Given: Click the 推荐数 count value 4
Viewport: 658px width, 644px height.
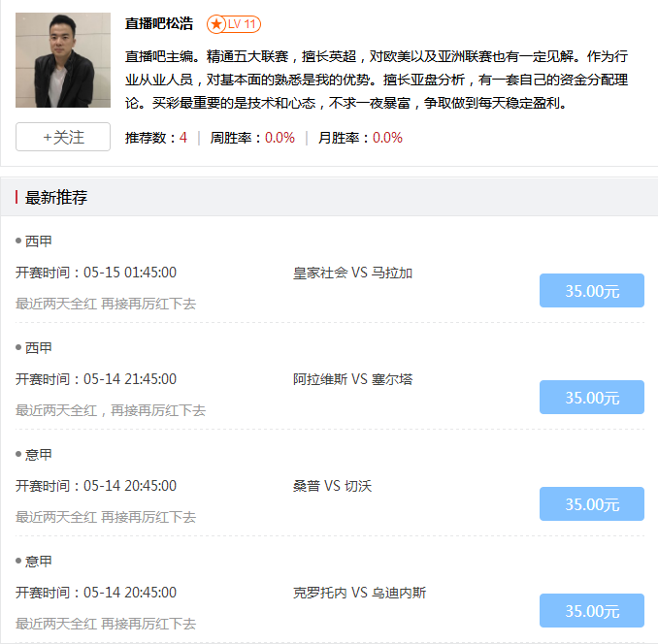Looking at the screenshot, I should (183, 138).
